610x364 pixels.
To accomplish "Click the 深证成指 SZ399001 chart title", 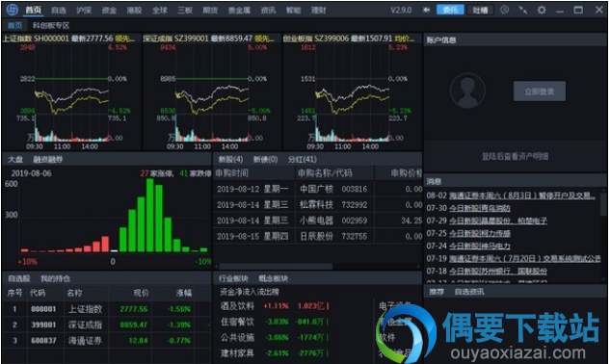I will click(208, 39).
